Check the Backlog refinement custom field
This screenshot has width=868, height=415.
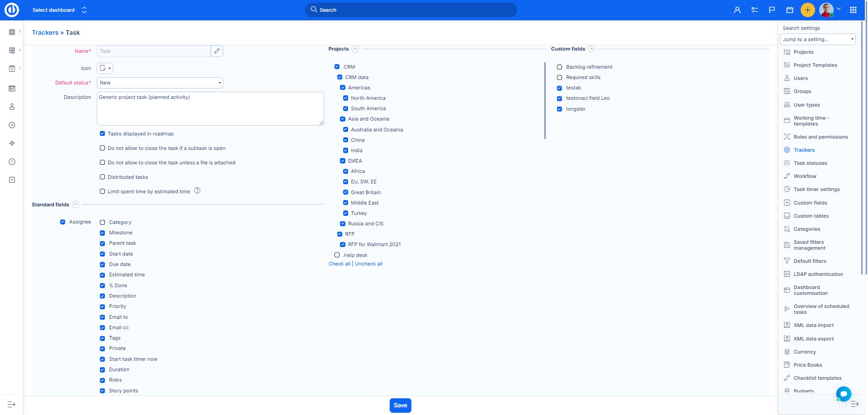pos(559,67)
